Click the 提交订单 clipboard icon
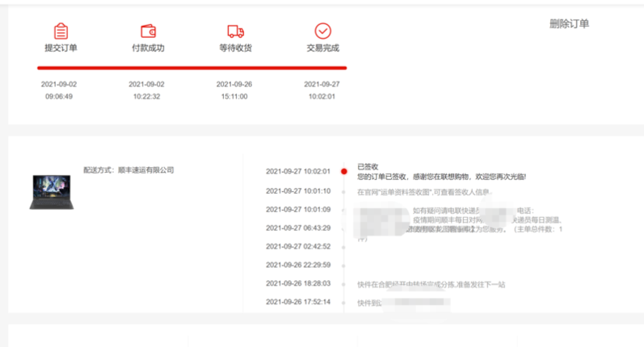 coord(61,31)
